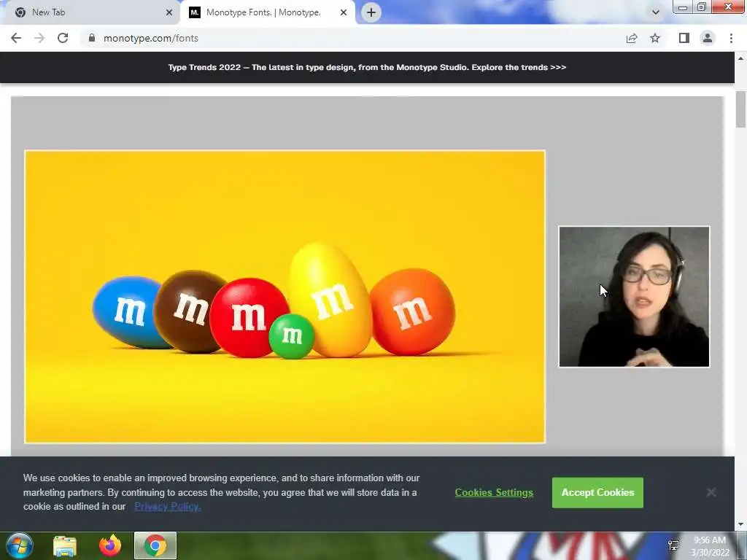Viewport: 747px width, 560px height.
Task: Open the Type Trends 2022 banner link
Action: point(367,67)
